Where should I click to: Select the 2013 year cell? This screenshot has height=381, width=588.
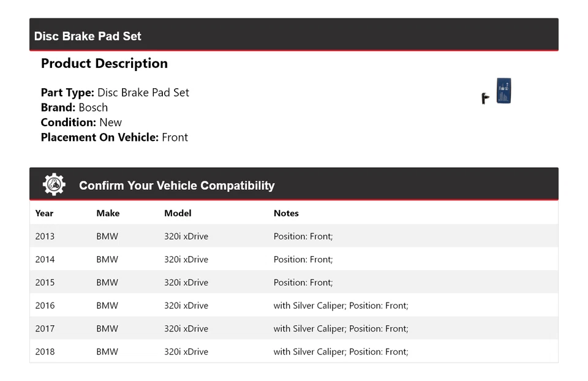coord(45,236)
